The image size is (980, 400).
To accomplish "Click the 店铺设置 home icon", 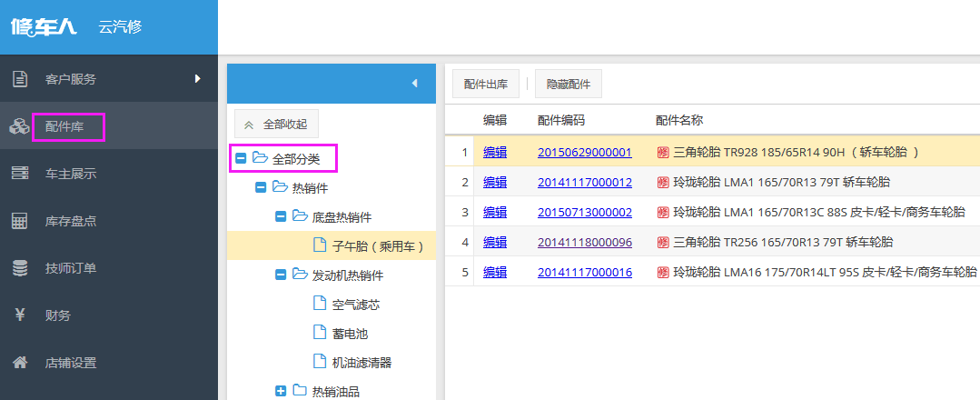I will pyautogui.click(x=19, y=363).
